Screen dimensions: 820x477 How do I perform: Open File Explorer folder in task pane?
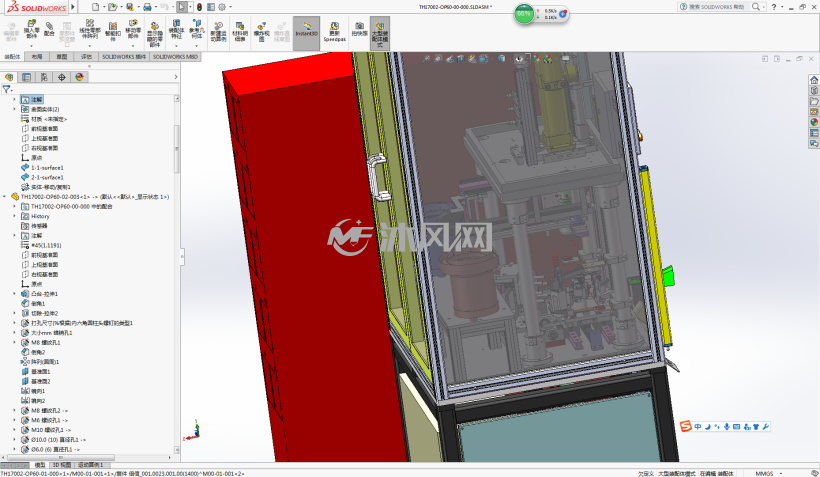click(814, 101)
